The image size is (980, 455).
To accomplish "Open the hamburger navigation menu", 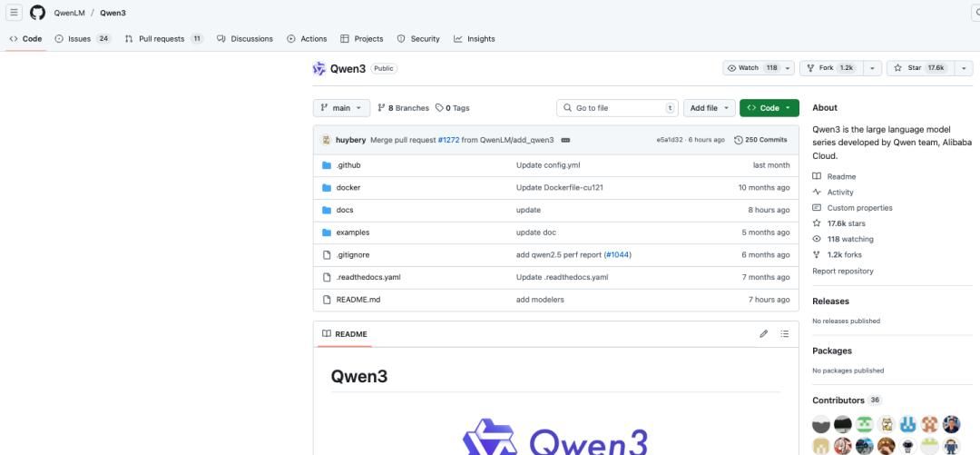I will click(x=14, y=13).
